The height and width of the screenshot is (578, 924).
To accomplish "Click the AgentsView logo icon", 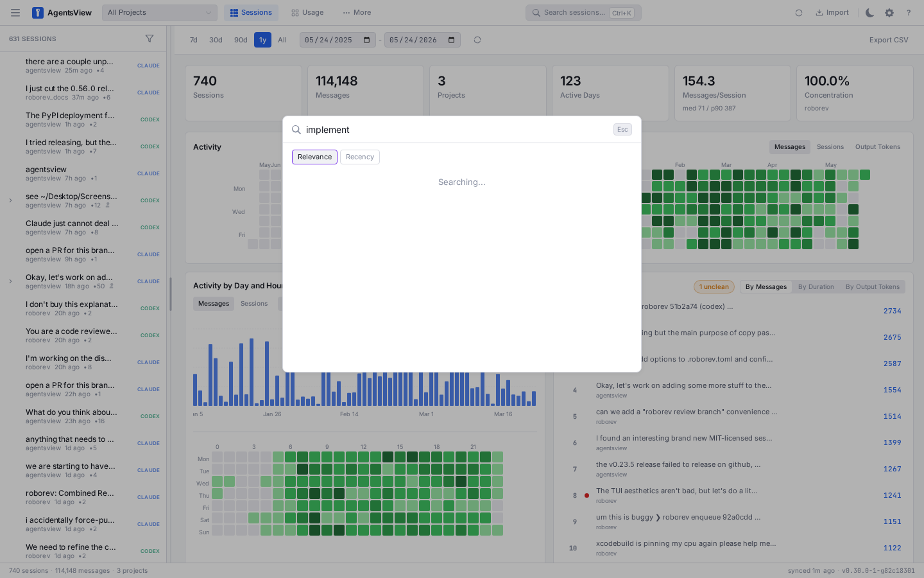I will point(38,13).
